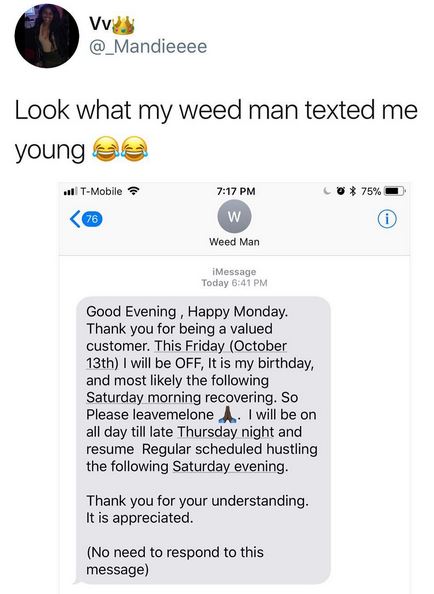Open the Vv profile picture
The image size is (434, 594).
tap(47, 36)
